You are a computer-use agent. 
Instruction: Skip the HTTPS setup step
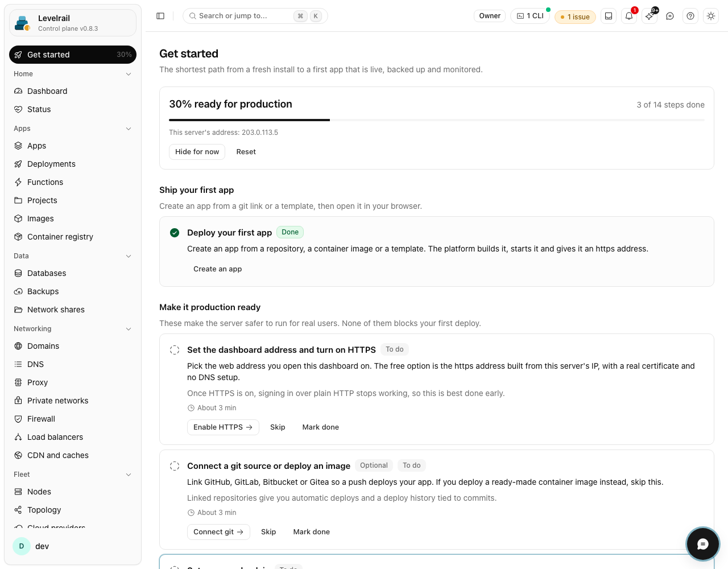click(x=278, y=427)
